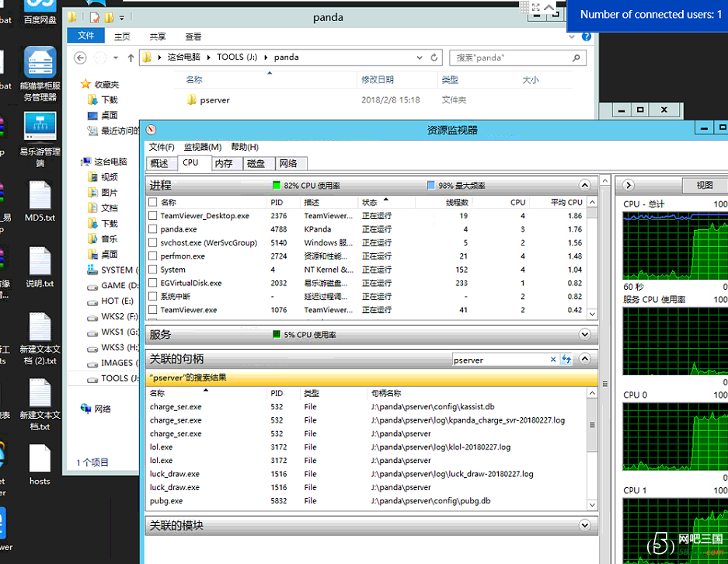Viewport: 728px width, 564px height.
Task: Check the TeamViewer_Desktop.exe process checkbox
Action: click(x=153, y=215)
